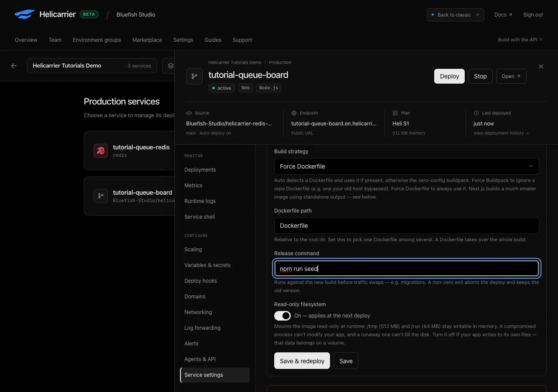Go to Settings in the top nav
The image size is (558, 392).
pos(183,40)
